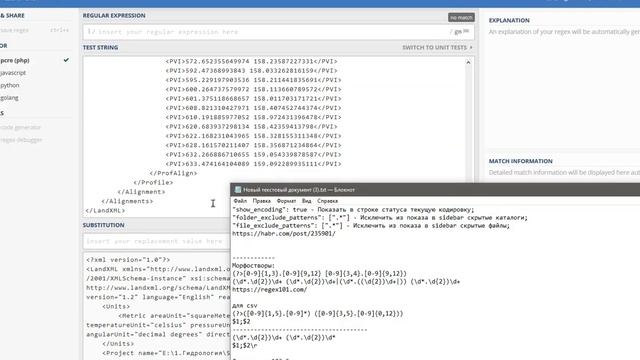The height and width of the screenshot is (360, 640).
Task: Click the </ProfAlign> line in test string
Action: (173, 173)
